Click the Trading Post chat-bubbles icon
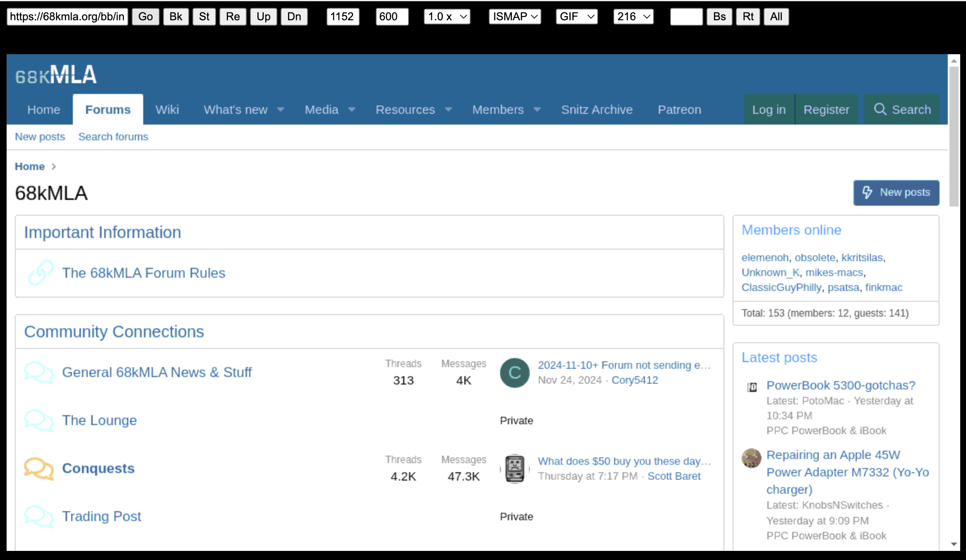 tap(38, 517)
